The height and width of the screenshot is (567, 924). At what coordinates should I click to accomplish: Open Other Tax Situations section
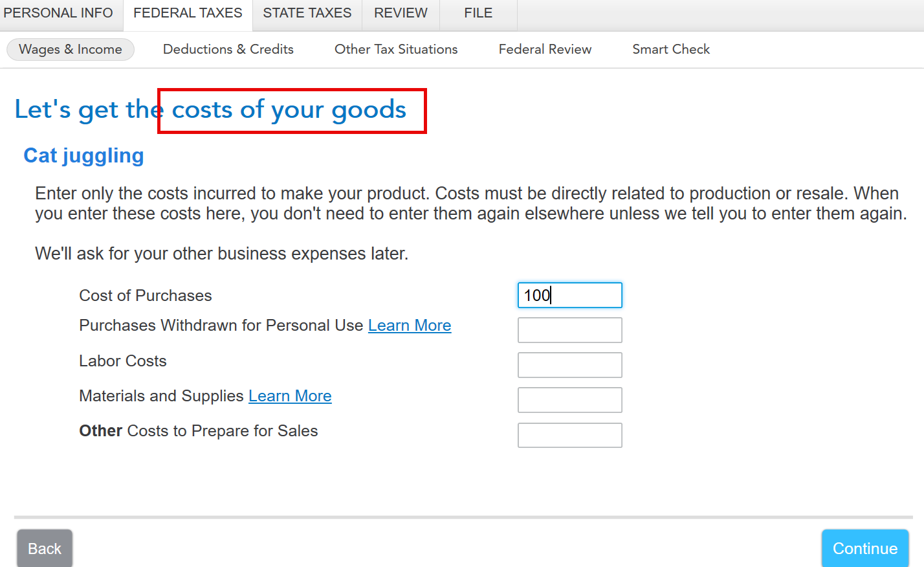(396, 49)
